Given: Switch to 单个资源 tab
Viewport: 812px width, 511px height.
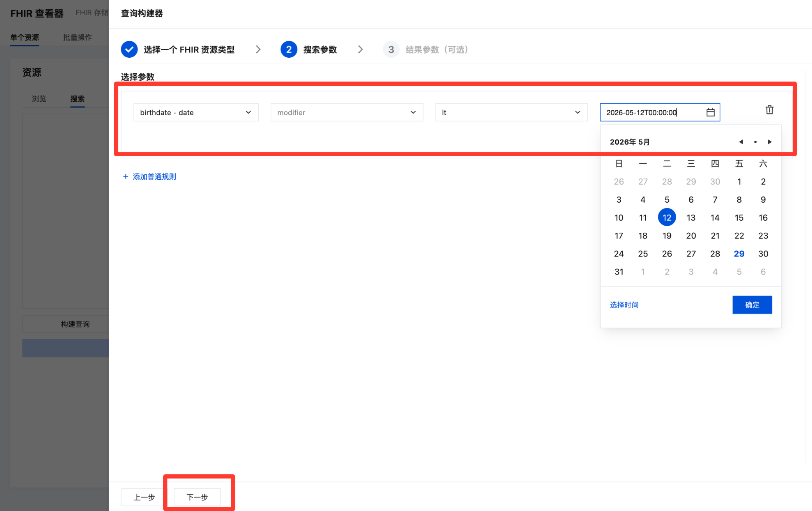Looking at the screenshot, I should coord(25,37).
